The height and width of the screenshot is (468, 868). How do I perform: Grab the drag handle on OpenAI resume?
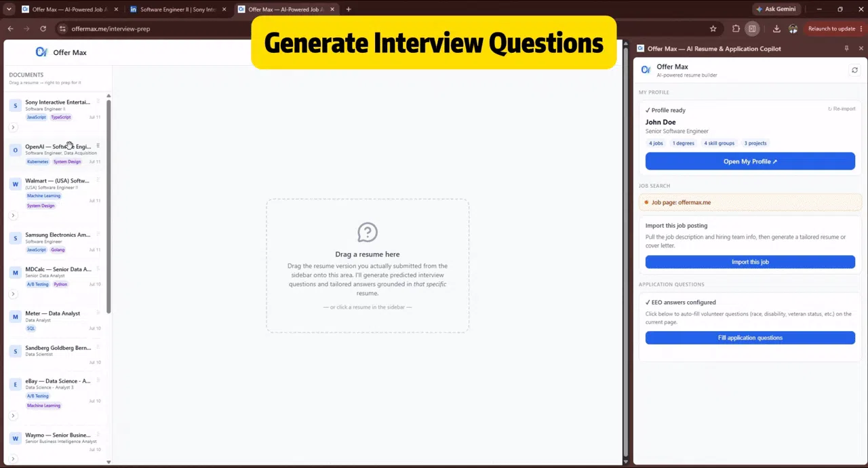(x=98, y=146)
